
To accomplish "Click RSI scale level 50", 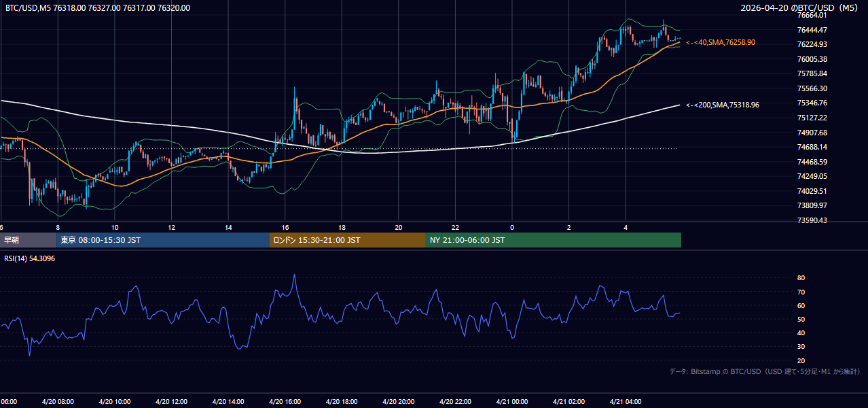I will pos(801,319).
